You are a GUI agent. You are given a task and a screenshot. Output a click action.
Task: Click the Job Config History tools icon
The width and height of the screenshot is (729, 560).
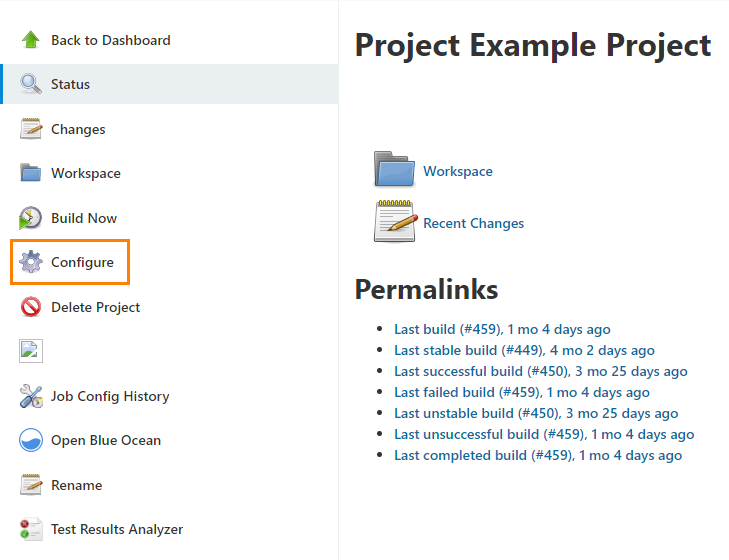click(31, 396)
